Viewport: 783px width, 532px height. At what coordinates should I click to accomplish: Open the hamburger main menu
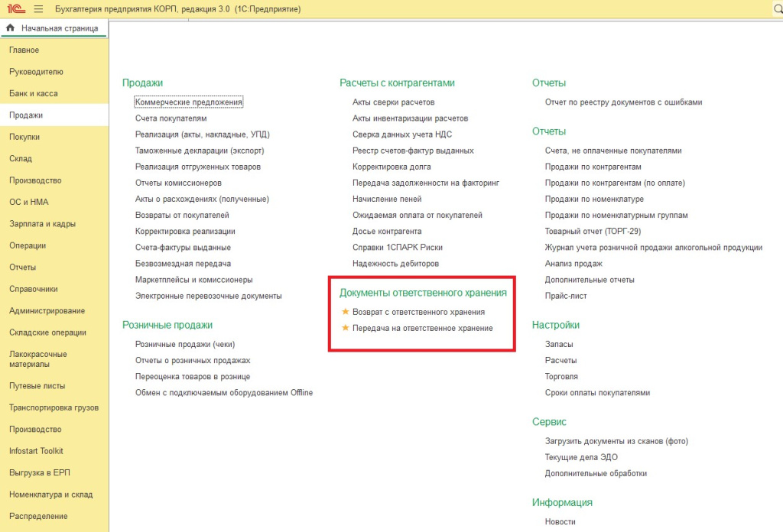tap(38, 9)
